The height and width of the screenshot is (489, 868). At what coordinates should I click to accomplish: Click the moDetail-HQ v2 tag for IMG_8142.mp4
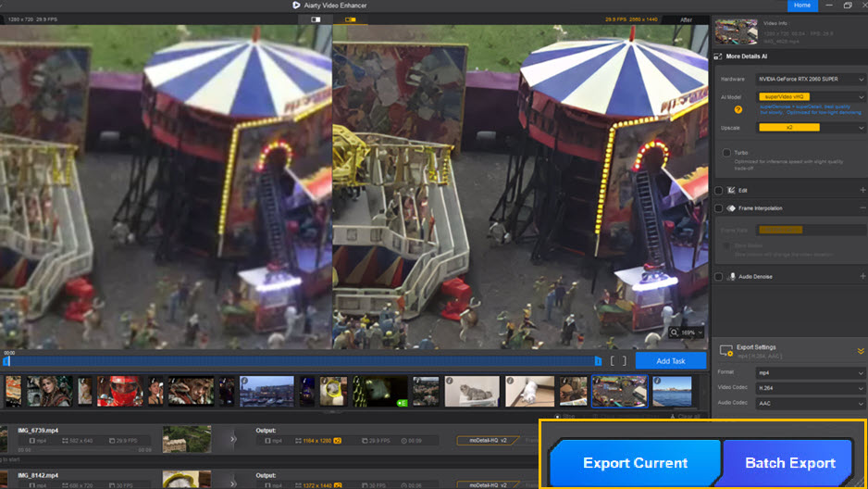point(488,485)
